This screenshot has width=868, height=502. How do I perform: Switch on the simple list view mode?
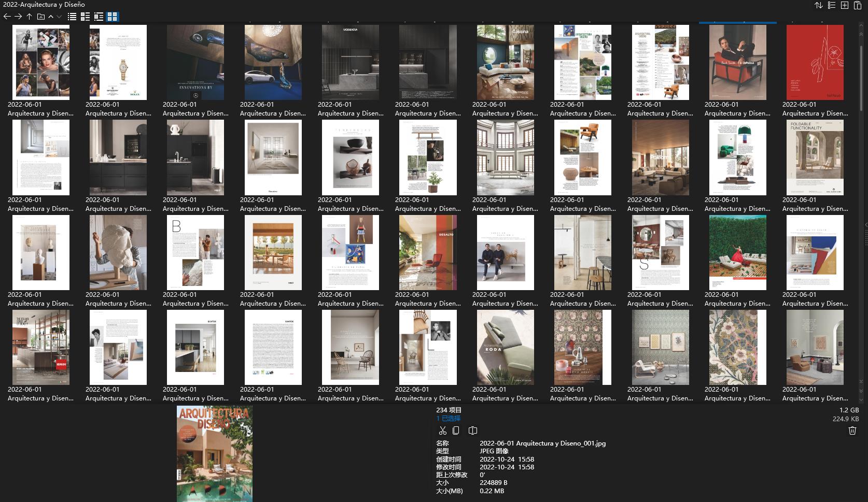click(71, 16)
